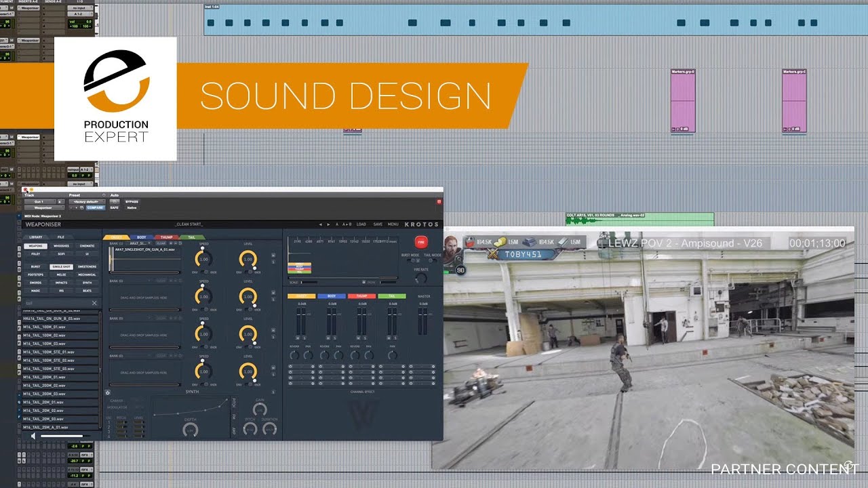
Task: Click the LOAD preset button
Action: coord(361,224)
